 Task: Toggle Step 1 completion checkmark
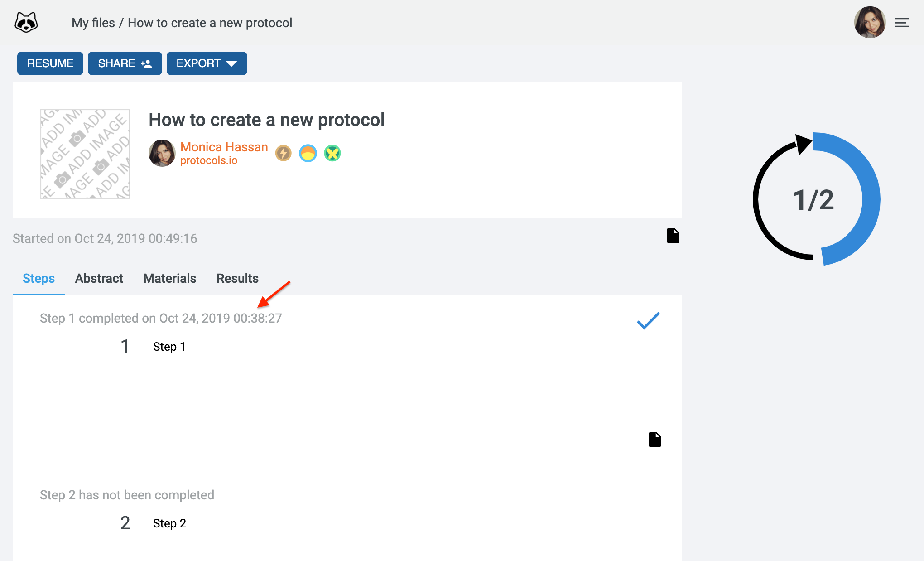coord(648,320)
